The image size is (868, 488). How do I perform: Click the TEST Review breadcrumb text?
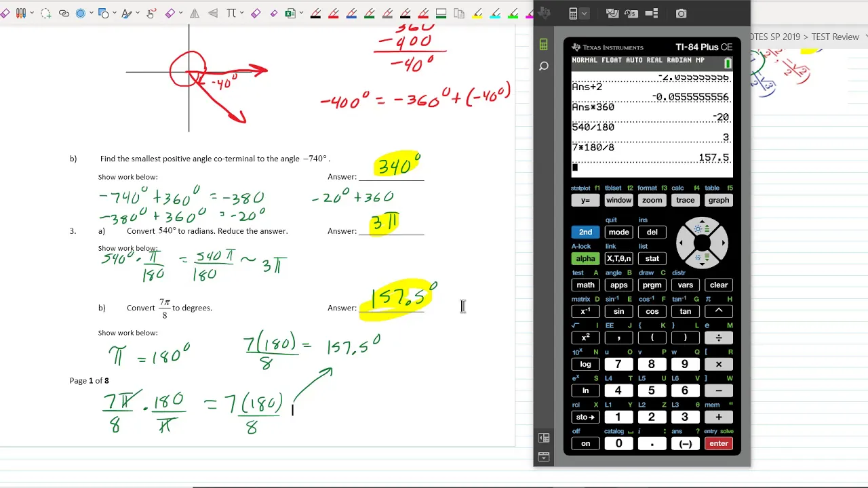835,37
